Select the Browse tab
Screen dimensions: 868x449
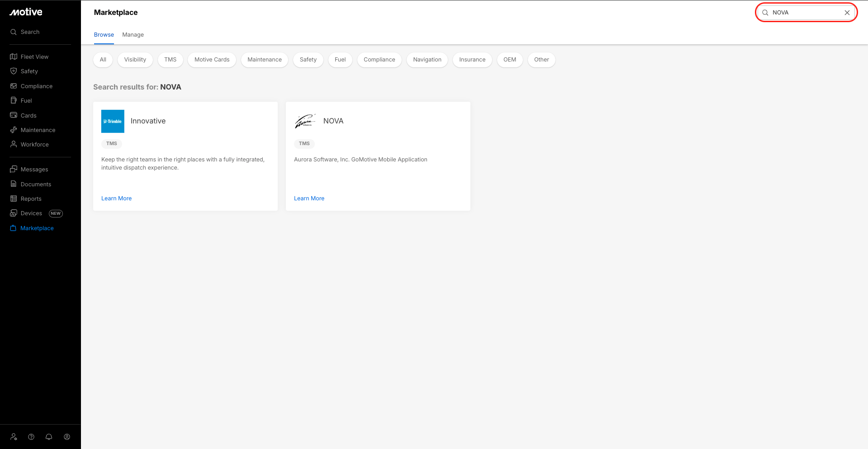tap(104, 35)
